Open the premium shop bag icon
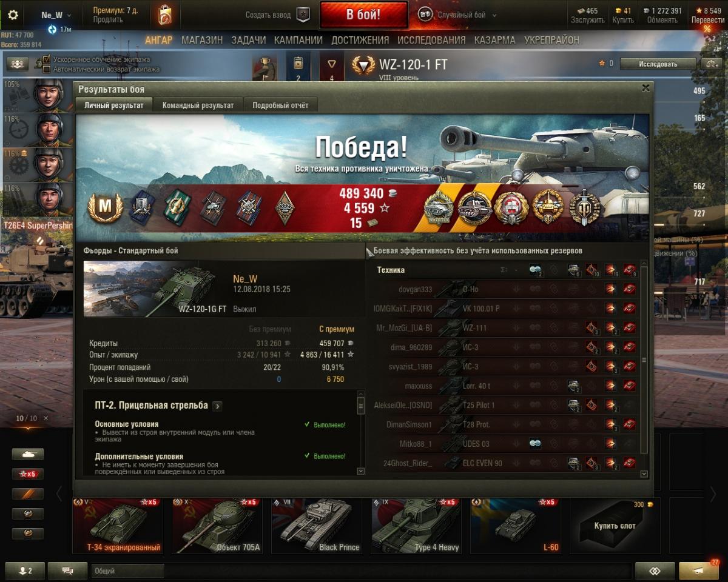This screenshot has height=582, width=728. 164,15
